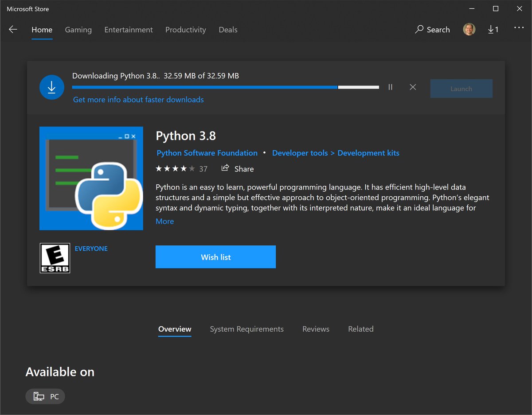Add Python 3.8 to Wish list
Screen dimensions: 532x415
(x=216, y=257)
